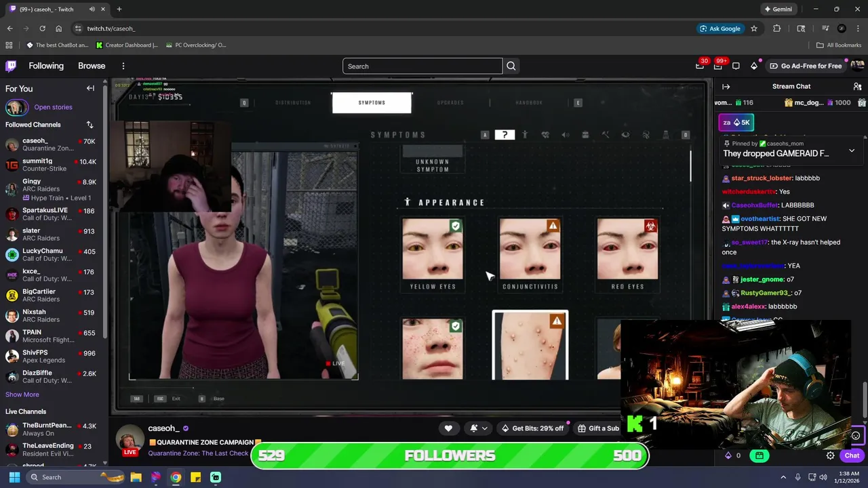868x488 pixels.
Task: Click the za 5K bits leaderboard badge
Action: 736,123
